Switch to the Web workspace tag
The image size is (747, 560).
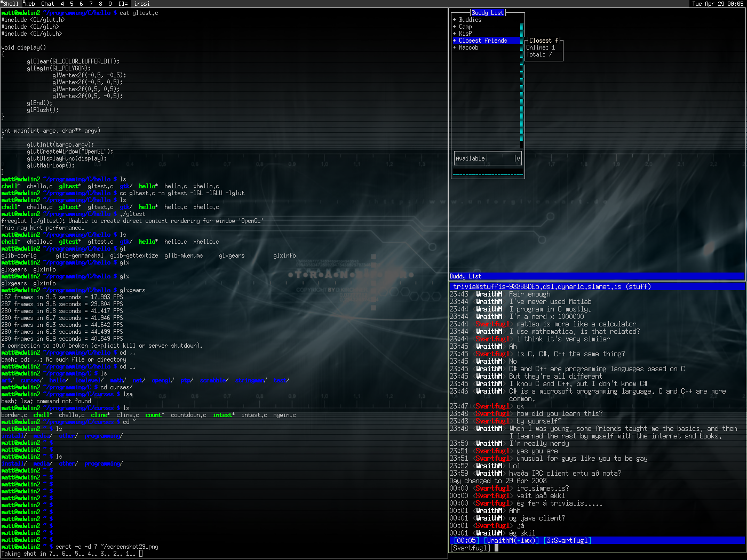tap(30, 4)
